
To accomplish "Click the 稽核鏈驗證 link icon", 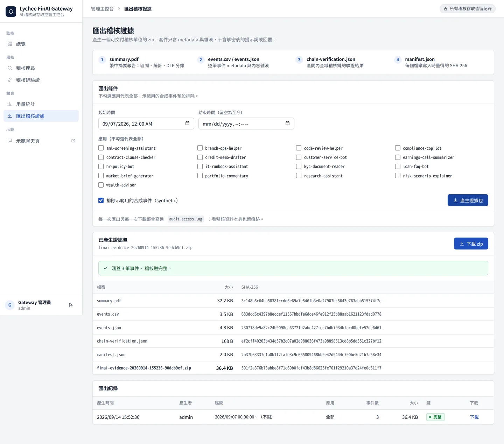I will click(x=10, y=80).
